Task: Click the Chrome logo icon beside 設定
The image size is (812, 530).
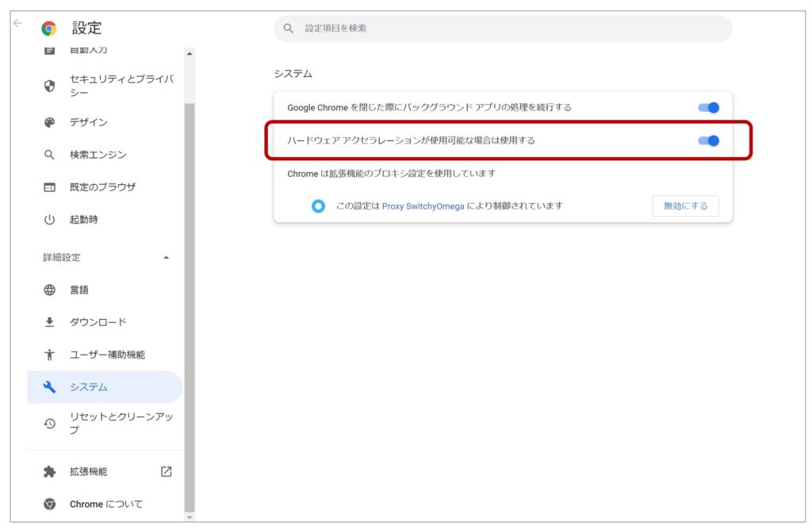Action: point(49,29)
